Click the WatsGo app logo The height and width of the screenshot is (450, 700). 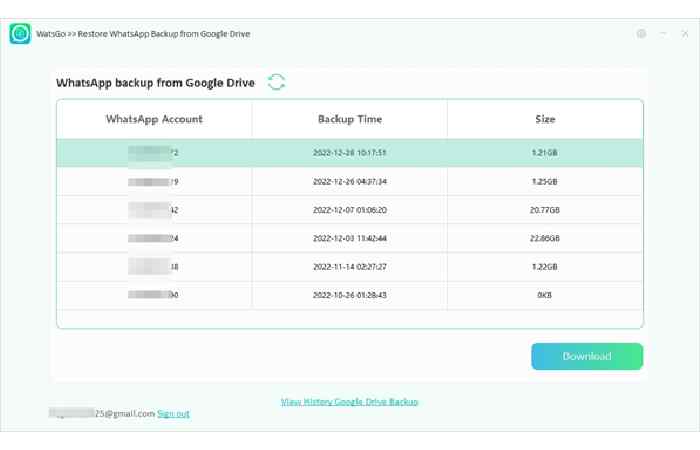pyautogui.click(x=20, y=34)
